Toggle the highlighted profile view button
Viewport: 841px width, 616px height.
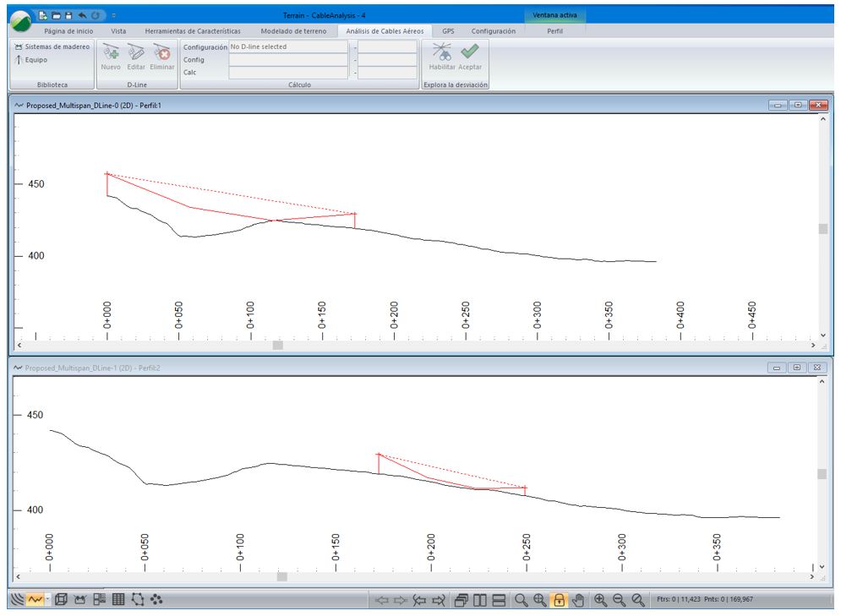(x=35, y=600)
